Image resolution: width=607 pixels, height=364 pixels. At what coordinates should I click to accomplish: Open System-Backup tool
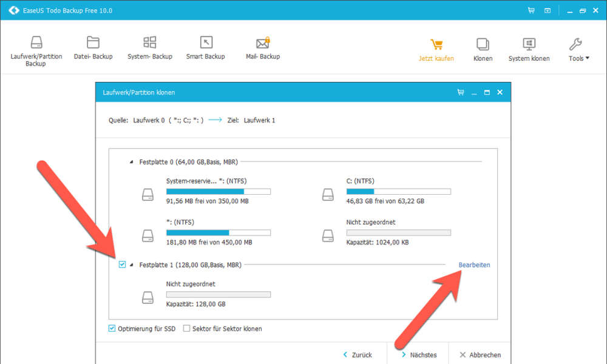point(150,48)
